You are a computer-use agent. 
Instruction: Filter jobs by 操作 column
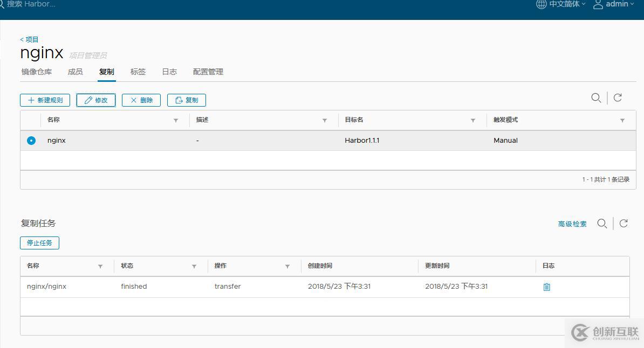pos(287,266)
